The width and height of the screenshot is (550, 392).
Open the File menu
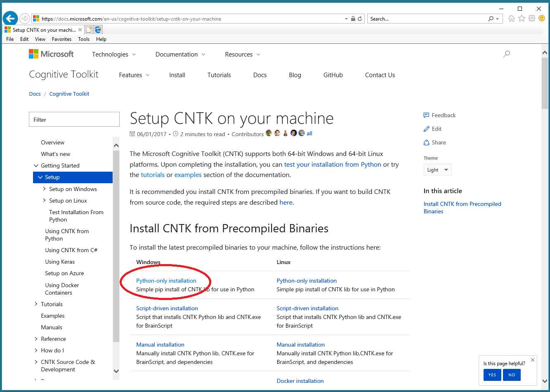coord(10,39)
